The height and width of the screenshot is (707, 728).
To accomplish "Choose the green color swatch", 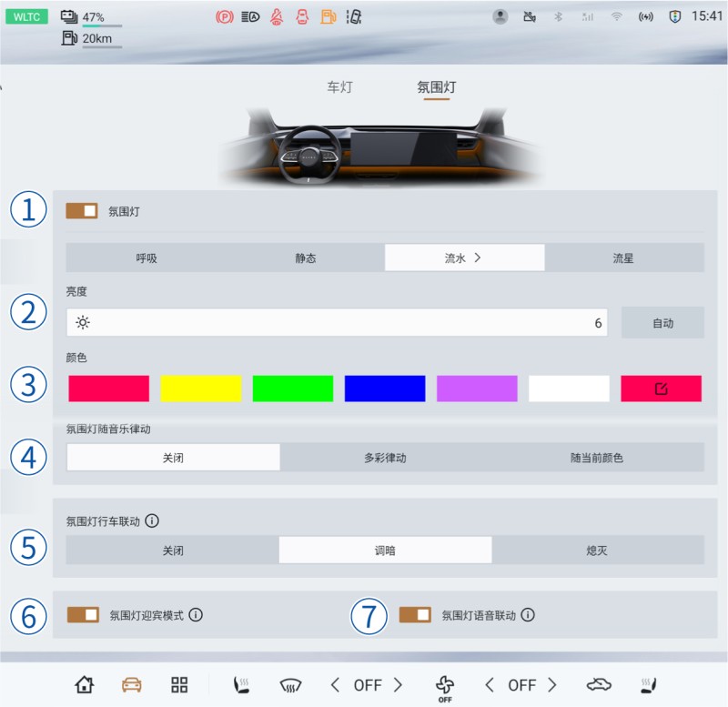I will [293, 389].
